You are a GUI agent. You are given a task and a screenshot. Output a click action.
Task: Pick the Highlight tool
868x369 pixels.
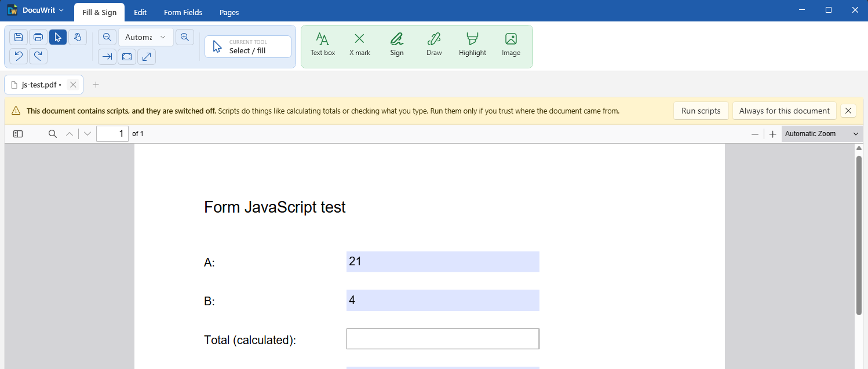tap(473, 45)
